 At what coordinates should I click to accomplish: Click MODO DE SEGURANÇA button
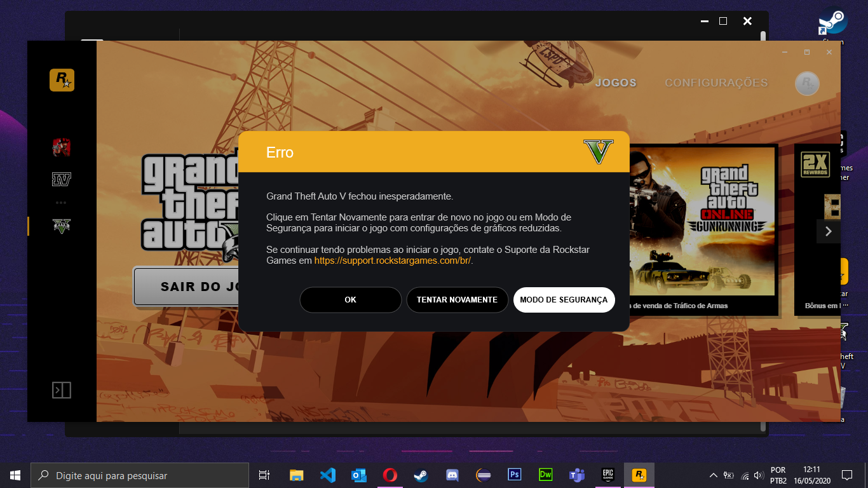pyautogui.click(x=564, y=300)
